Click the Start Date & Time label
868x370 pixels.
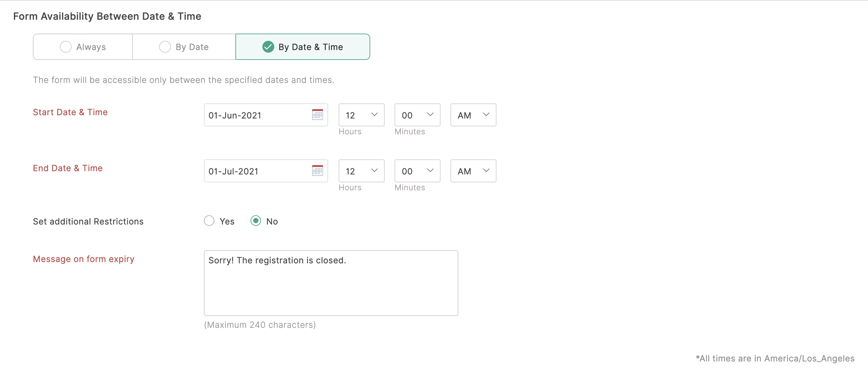pyautogui.click(x=70, y=112)
